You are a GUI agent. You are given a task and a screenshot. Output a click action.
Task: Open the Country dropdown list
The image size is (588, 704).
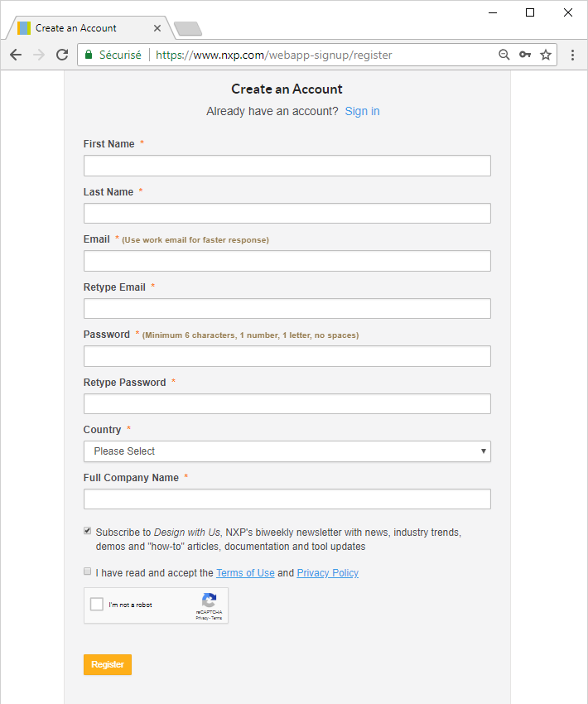tap(287, 451)
